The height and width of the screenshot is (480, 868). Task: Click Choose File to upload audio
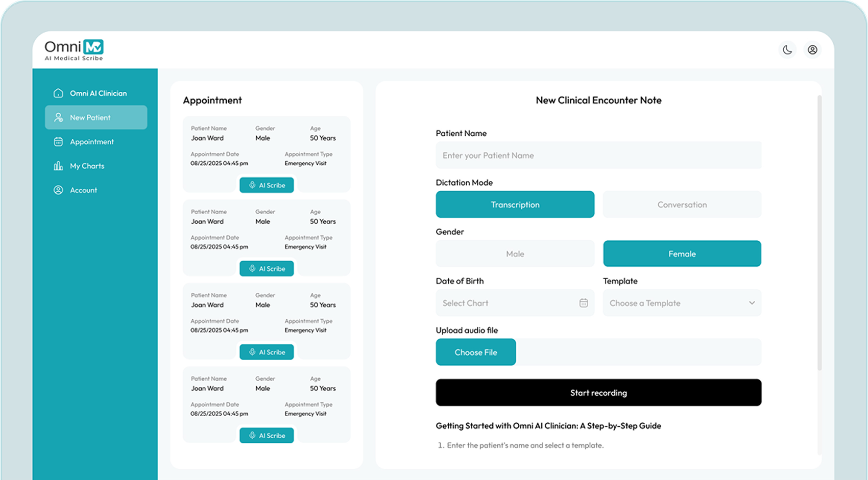[475, 352]
